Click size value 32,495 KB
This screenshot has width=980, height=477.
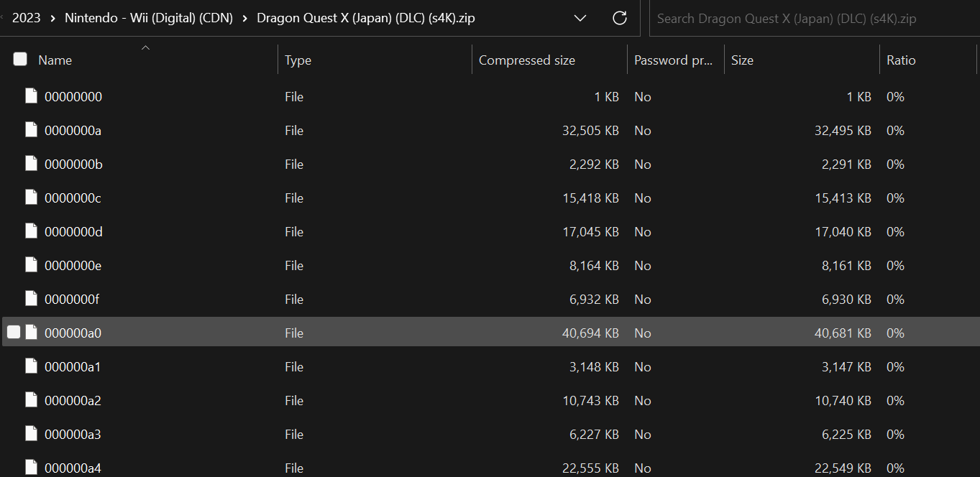843,131
